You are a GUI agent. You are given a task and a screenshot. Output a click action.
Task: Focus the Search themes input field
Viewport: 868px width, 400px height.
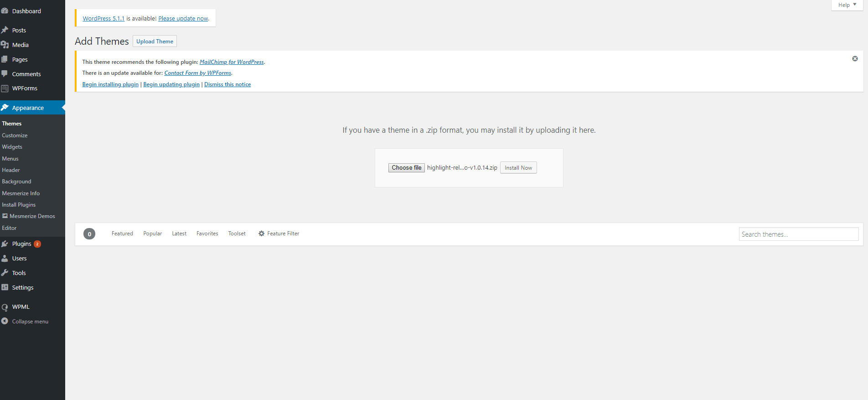point(798,234)
